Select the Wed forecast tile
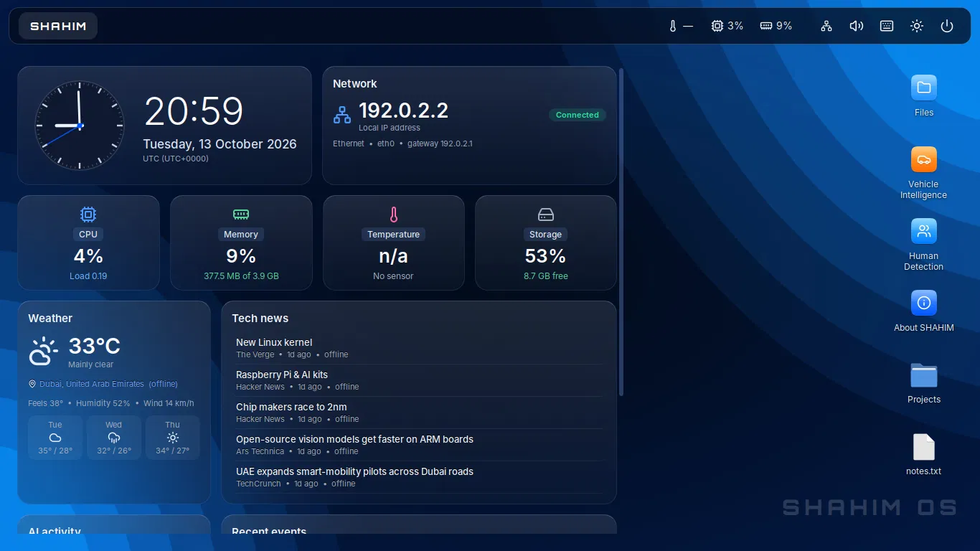The height and width of the screenshot is (551, 980). click(114, 438)
